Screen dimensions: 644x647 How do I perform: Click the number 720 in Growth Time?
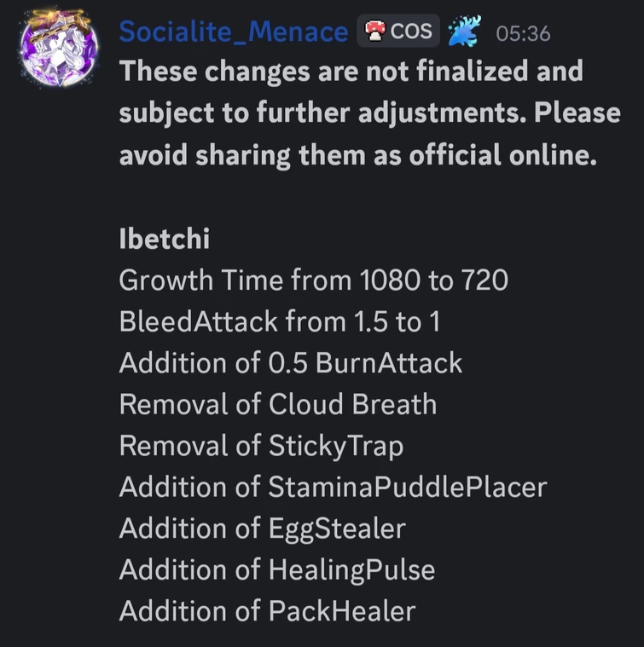484,280
